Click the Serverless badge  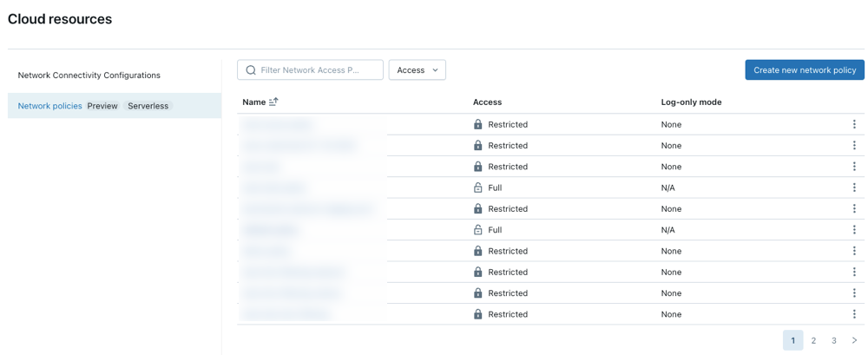(x=148, y=106)
